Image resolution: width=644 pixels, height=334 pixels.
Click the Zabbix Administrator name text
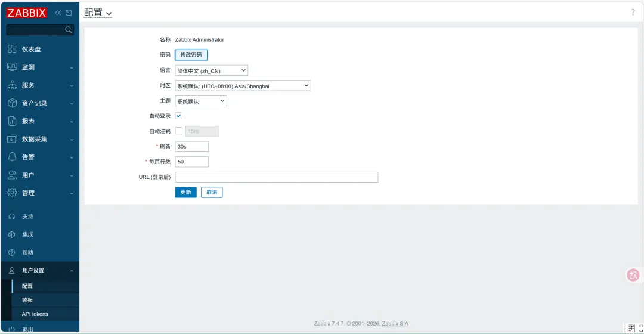(x=199, y=39)
